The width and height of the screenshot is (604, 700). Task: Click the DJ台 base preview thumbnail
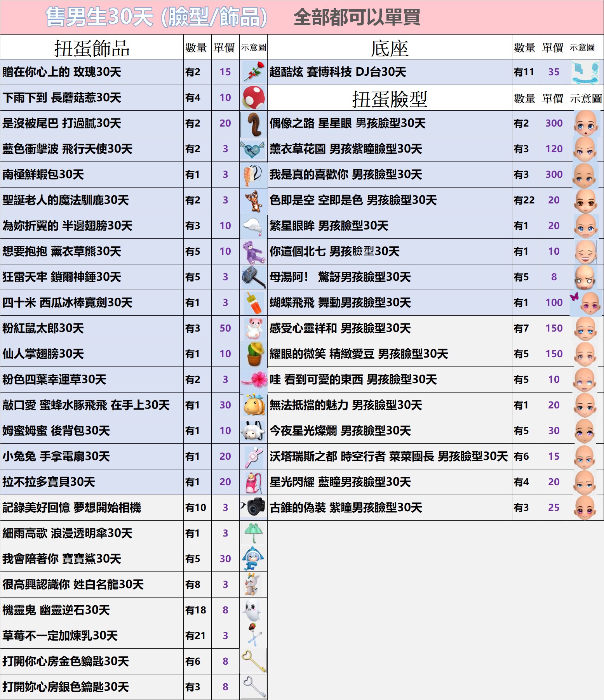(x=585, y=72)
